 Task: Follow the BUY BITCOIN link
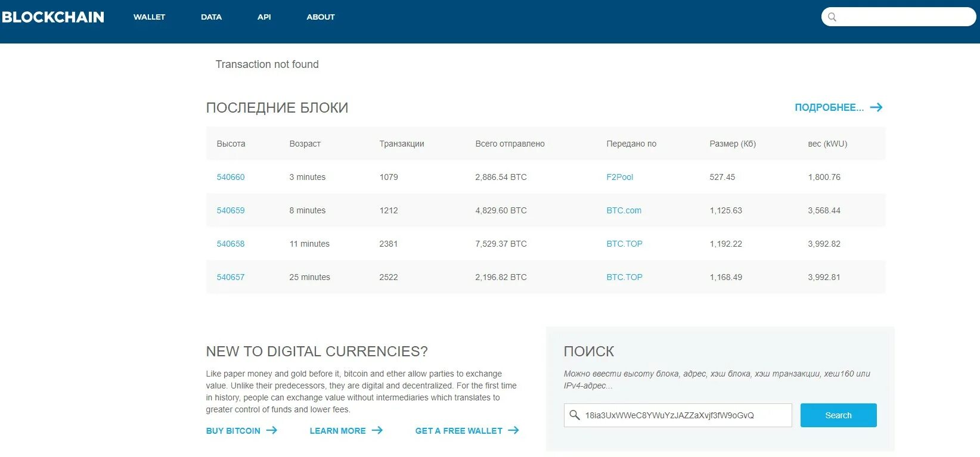click(x=233, y=431)
